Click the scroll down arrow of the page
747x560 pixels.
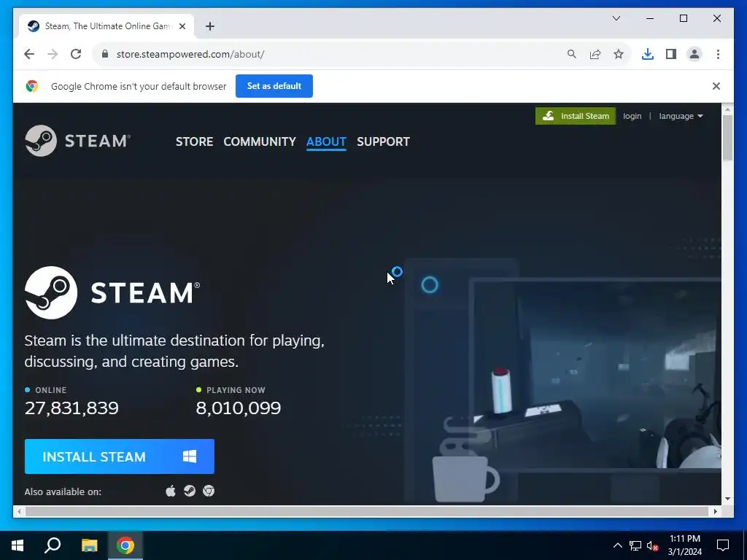click(x=727, y=499)
